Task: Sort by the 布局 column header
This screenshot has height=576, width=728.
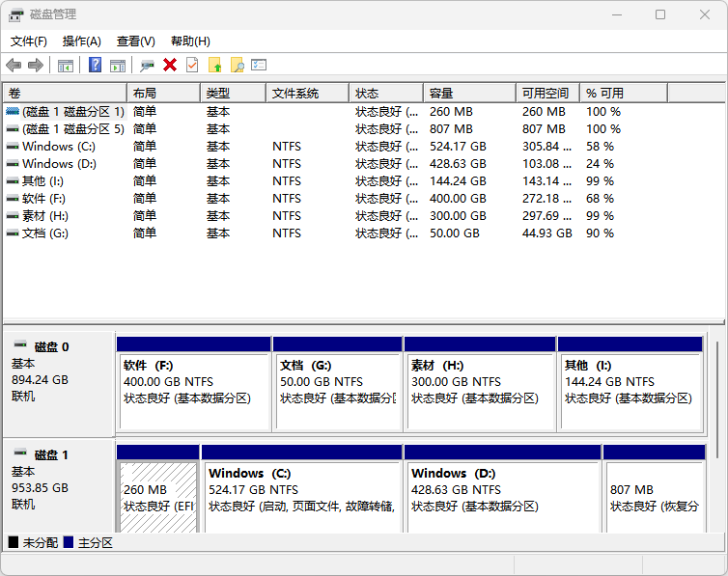Action: click(x=163, y=94)
